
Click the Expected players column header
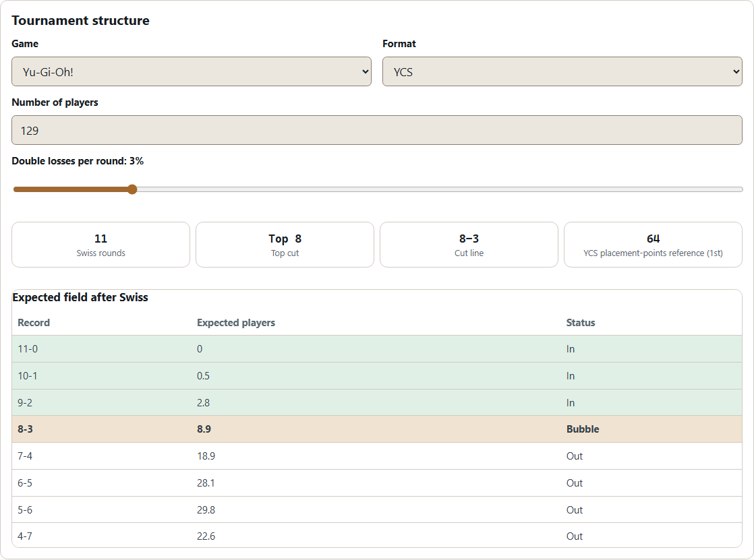[x=235, y=323]
